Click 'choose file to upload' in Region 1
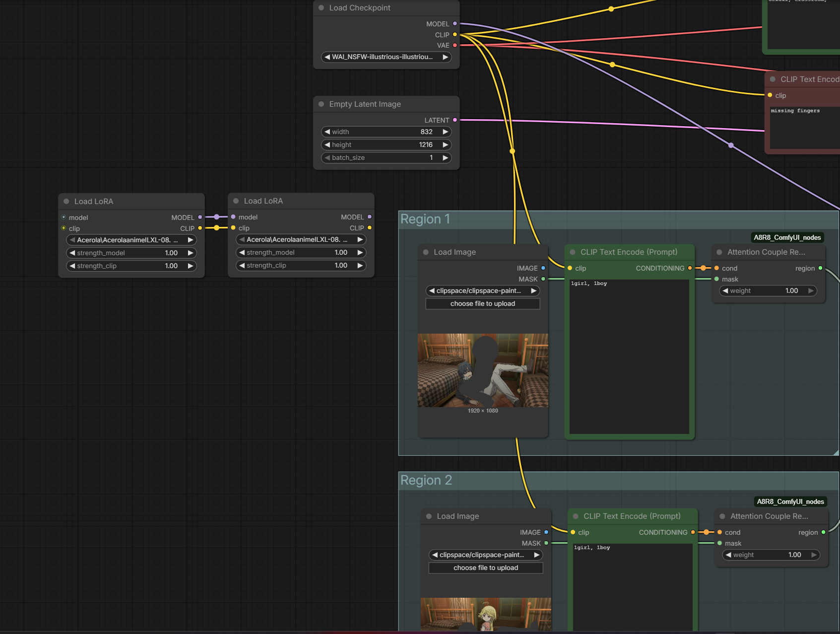This screenshot has width=840, height=634. (x=483, y=304)
